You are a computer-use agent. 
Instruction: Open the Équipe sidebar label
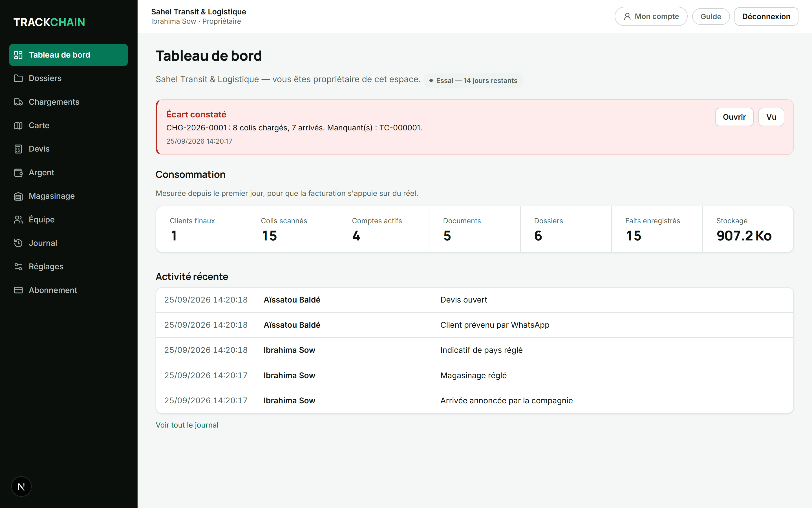[x=42, y=219]
